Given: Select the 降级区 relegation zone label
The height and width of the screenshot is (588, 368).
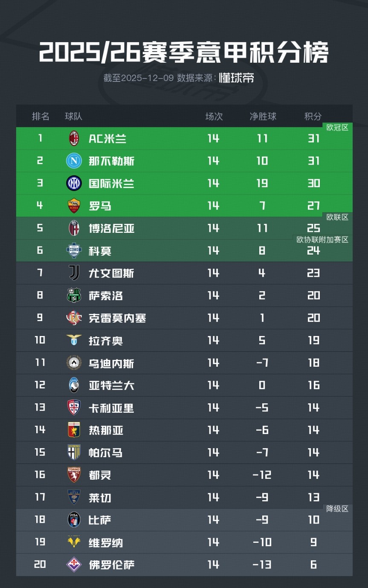Looking at the screenshot, I should 337,509.
